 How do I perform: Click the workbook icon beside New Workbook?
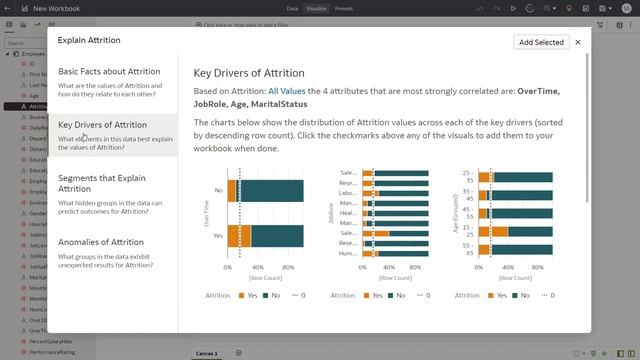tap(25, 8)
